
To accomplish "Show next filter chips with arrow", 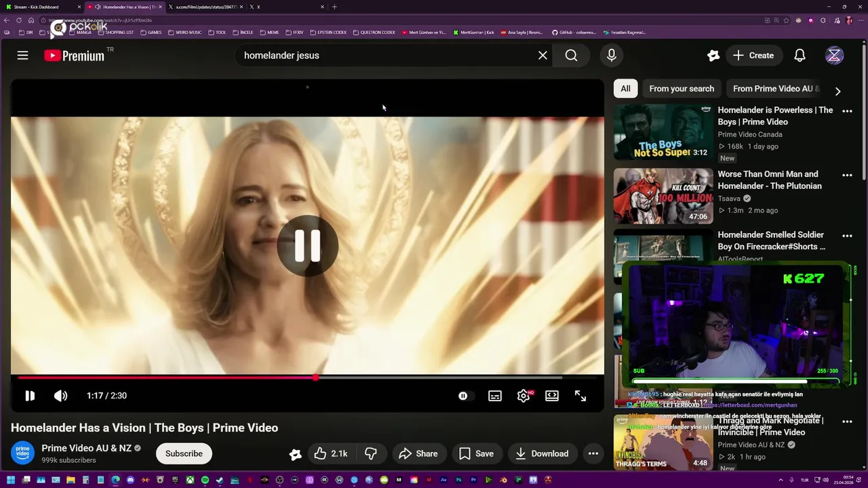I will point(837,91).
